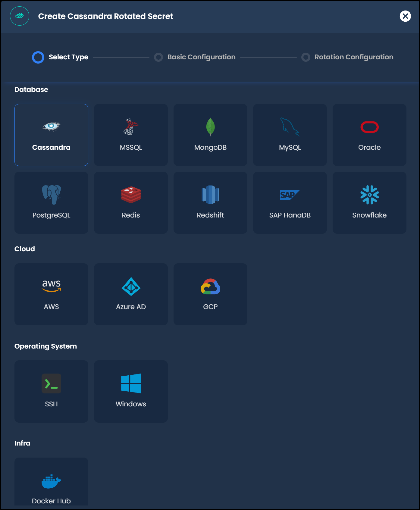Select the PostgreSQL elephant icon
The width and height of the screenshot is (420, 510).
(x=52, y=195)
